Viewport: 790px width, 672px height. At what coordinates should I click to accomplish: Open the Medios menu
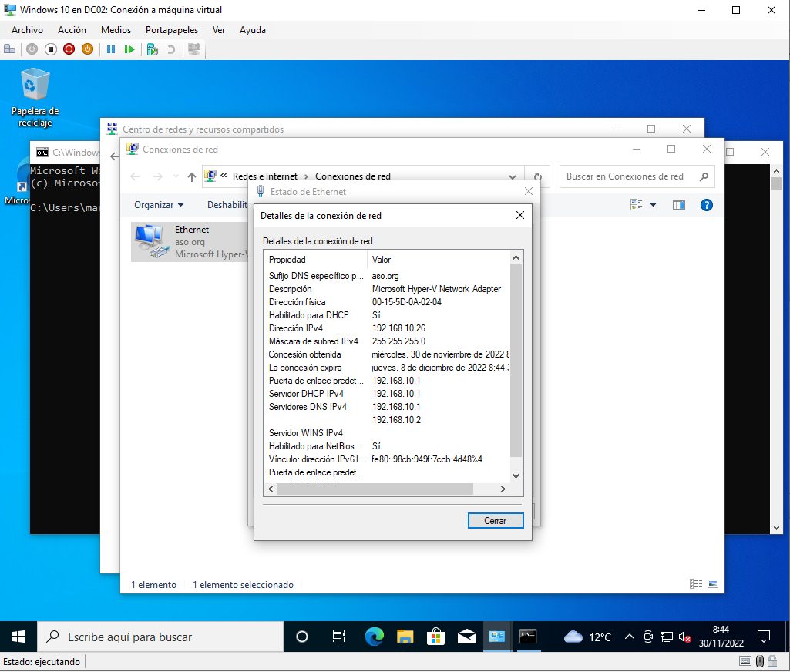pos(116,30)
